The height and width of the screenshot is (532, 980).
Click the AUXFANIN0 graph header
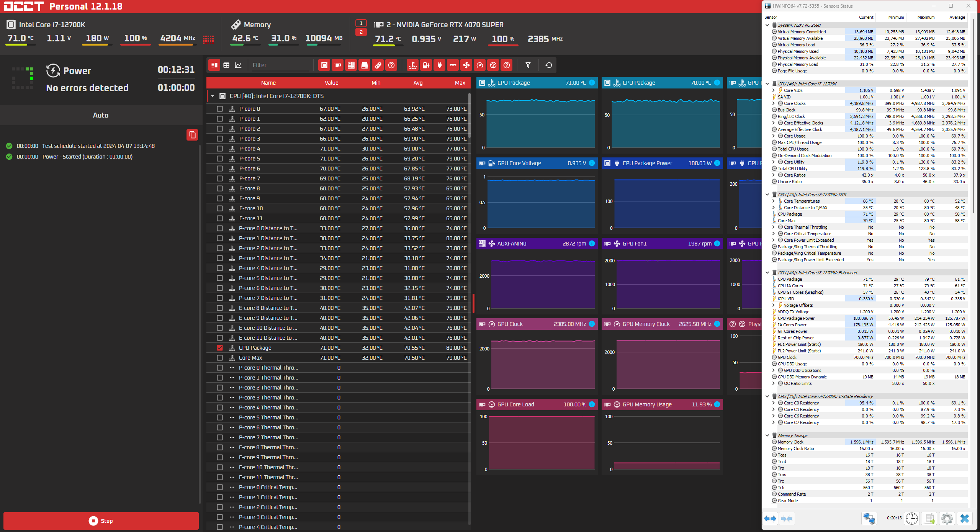pos(537,244)
